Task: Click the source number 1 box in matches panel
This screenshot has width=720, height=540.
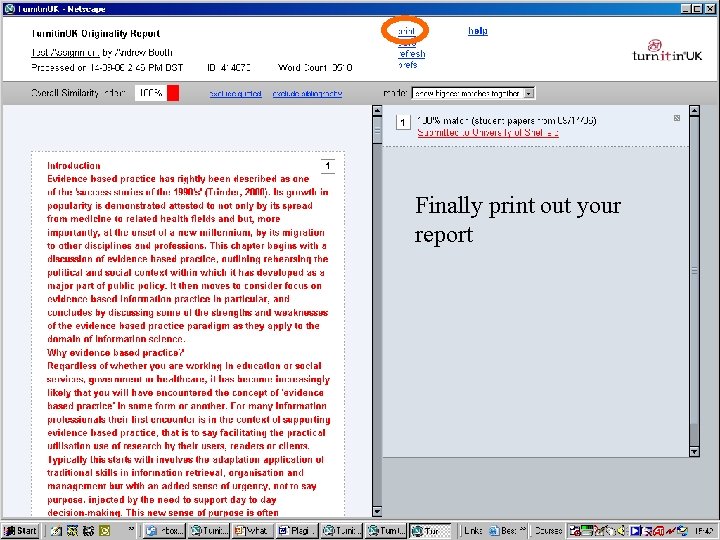Action: click(x=403, y=122)
